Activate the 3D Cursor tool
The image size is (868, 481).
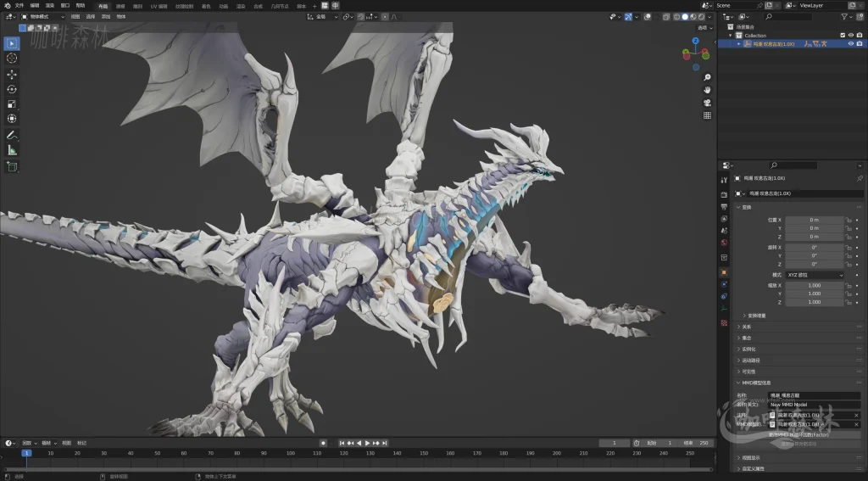12,59
